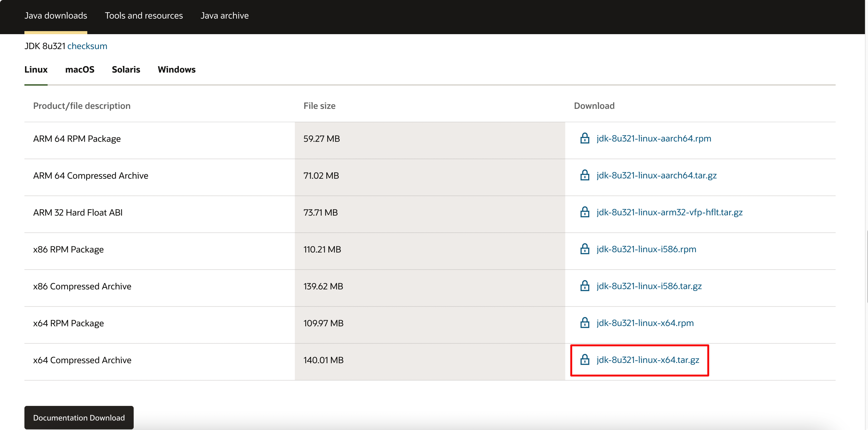Click the page's vertical scrollbar
868x430 pixels.
(866, 266)
